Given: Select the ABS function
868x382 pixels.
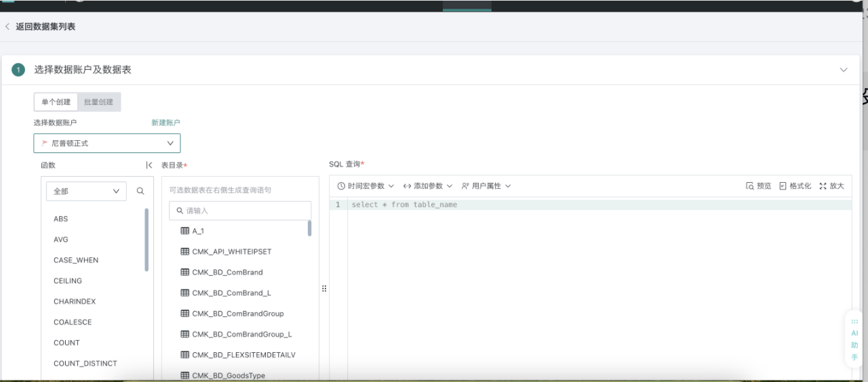Looking at the screenshot, I should 61,219.
